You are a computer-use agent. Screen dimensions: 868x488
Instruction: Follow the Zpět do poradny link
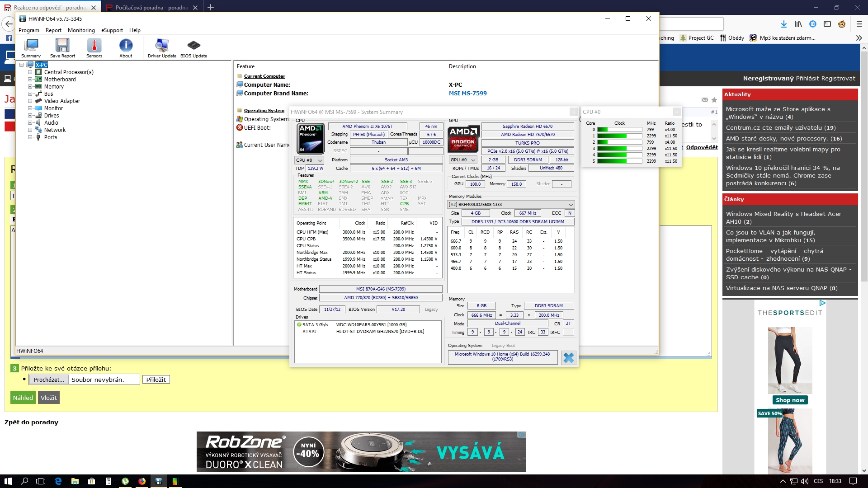[31, 422]
